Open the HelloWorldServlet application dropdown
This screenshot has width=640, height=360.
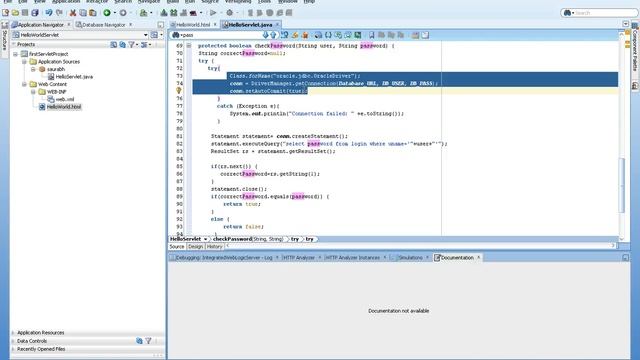point(145,35)
